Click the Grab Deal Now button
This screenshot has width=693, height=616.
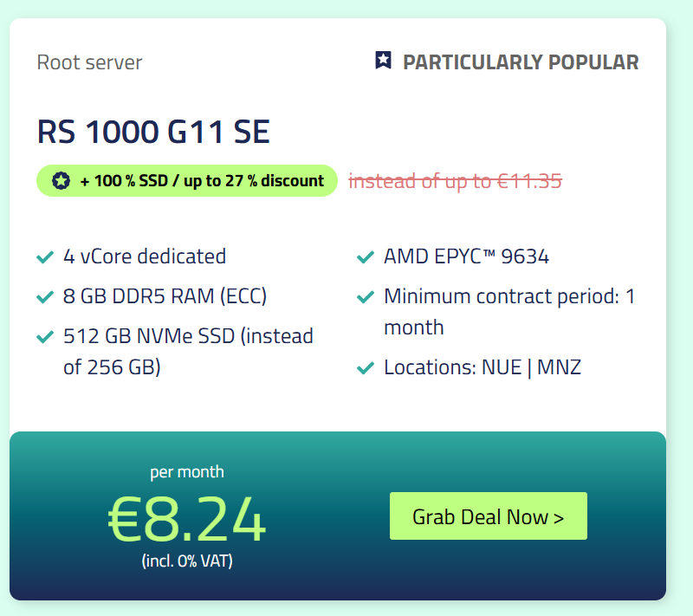tap(489, 516)
